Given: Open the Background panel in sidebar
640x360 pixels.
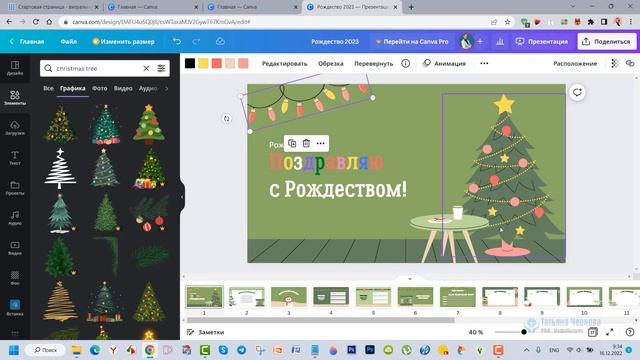Looking at the screenshot, I should click(15, 278).
